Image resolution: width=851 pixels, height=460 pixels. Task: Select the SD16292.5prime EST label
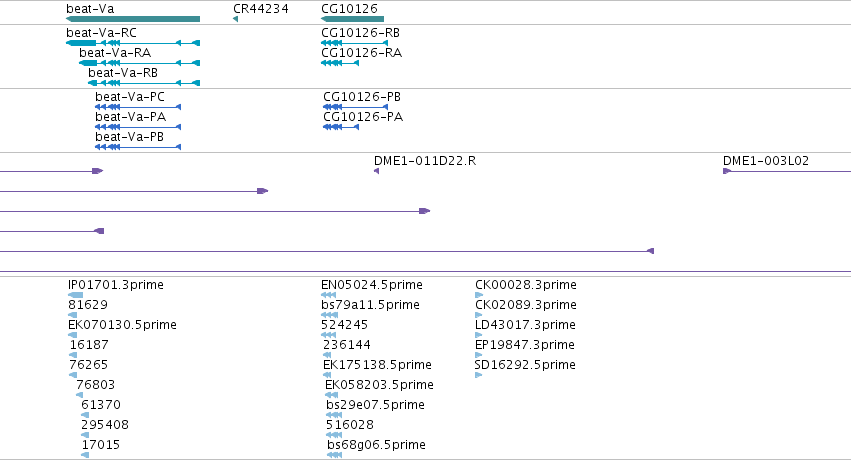click(x=525, y=365)
